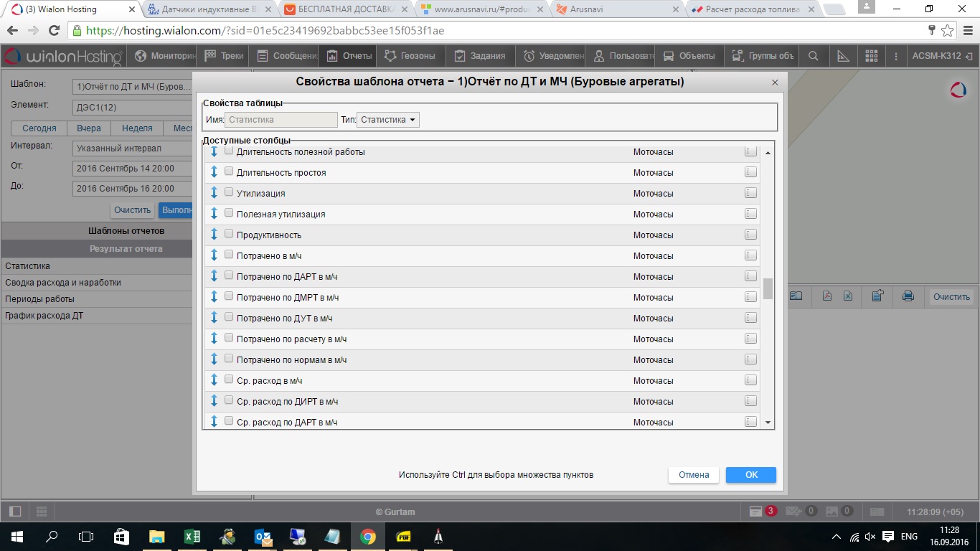Open the Тип Статистика dropdown

388,120
